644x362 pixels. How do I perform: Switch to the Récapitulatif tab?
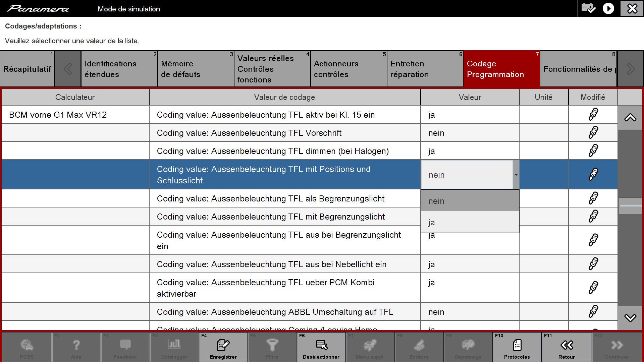pos(27,69)
